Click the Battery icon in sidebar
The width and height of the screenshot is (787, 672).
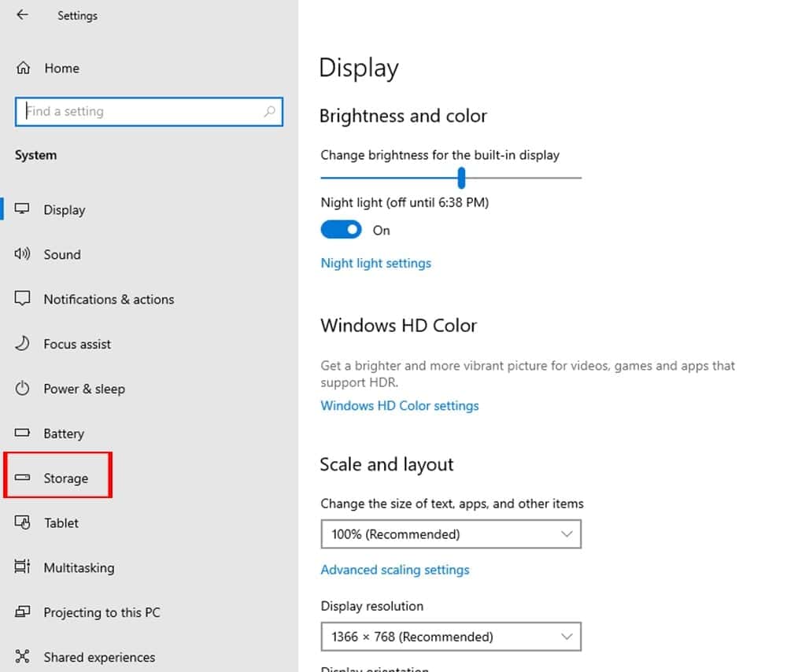tap(23, 433)
